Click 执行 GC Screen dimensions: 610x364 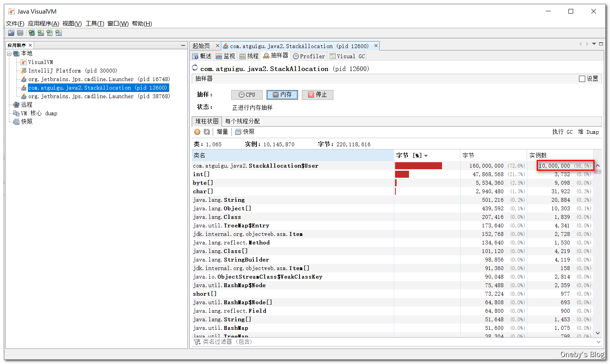pos(563,132)
